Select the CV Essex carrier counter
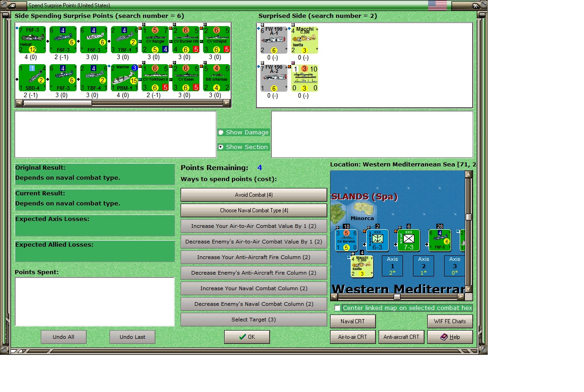The image size is (584, 392). coord(186,78)
